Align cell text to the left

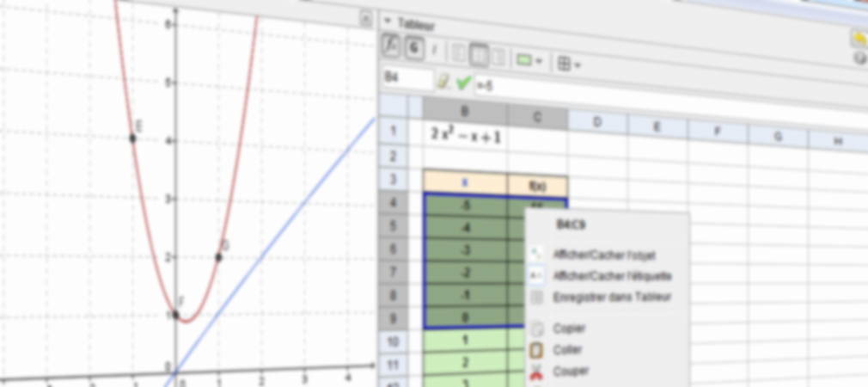(458, 54)
